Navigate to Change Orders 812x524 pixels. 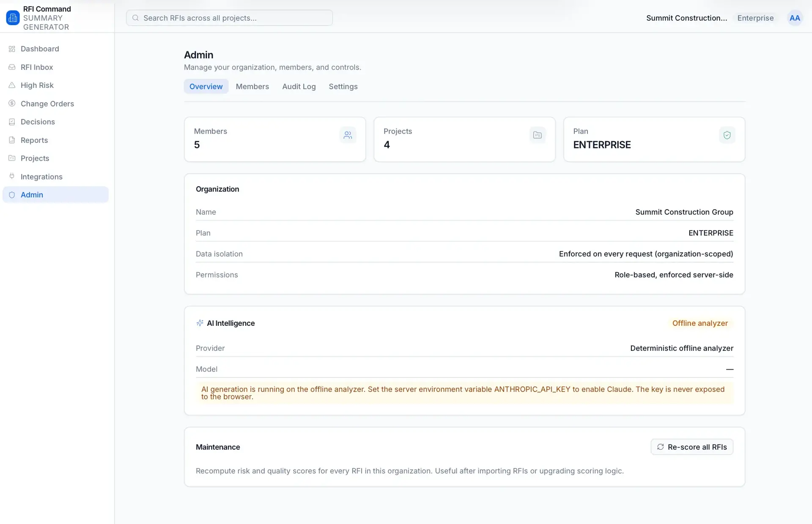pyautogui.click(x=55, y=104)
